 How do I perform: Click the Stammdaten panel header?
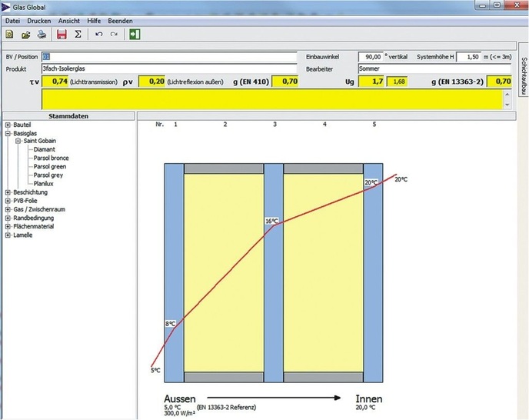(x=68, y=116)
